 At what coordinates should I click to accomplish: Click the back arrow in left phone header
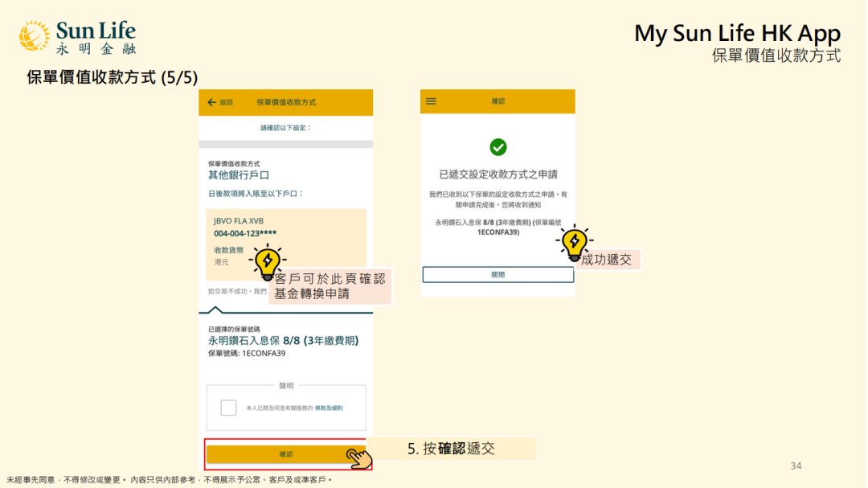click(x=211, y=102)
